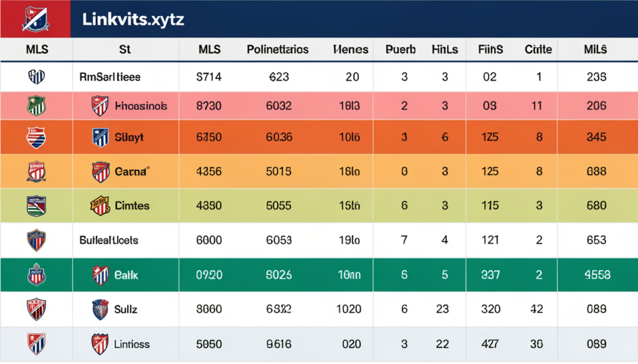
Task: Open the RmSarlttieee team page
Action: tap(110, 77)
